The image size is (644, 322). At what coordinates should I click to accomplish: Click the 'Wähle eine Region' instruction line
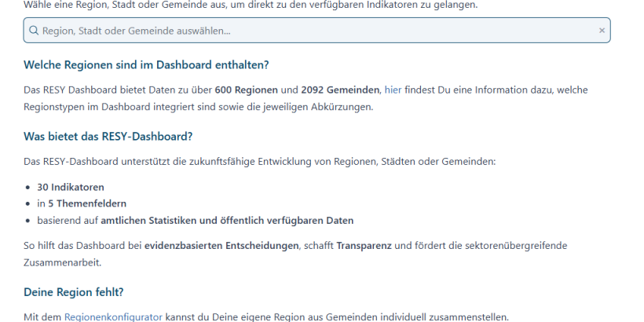coord(260,5)
